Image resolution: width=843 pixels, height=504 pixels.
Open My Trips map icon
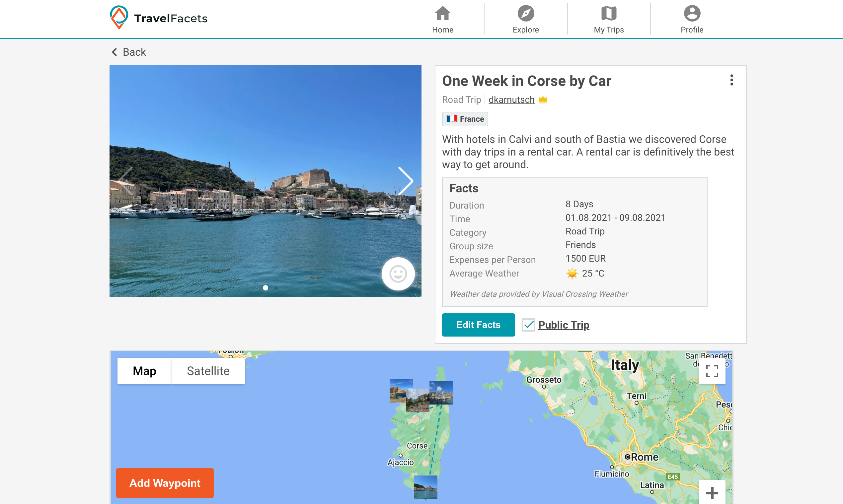[x=608, y=14]
